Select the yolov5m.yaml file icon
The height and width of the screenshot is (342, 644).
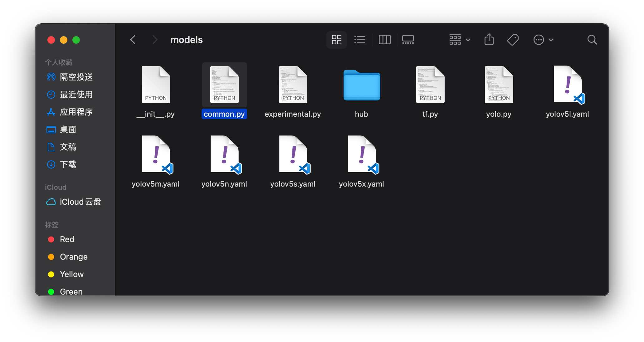pyautogui.click(x=157, y=155)
